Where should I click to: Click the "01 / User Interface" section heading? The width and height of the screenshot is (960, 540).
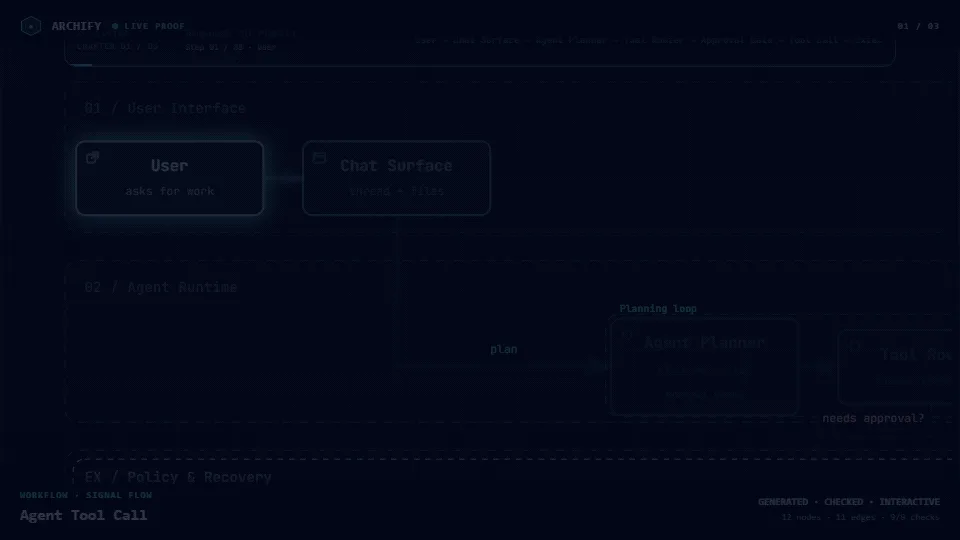(x=165, y=108)
